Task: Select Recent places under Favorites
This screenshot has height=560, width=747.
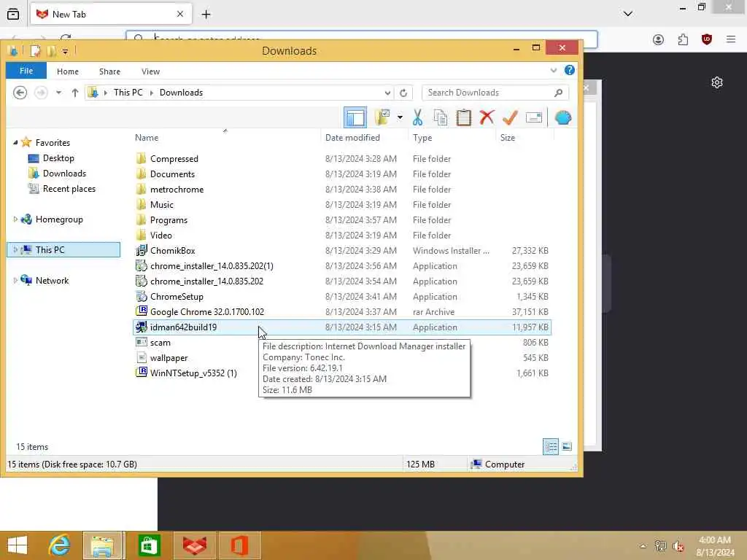Action: pyautogui.click(x=69, y=189)
